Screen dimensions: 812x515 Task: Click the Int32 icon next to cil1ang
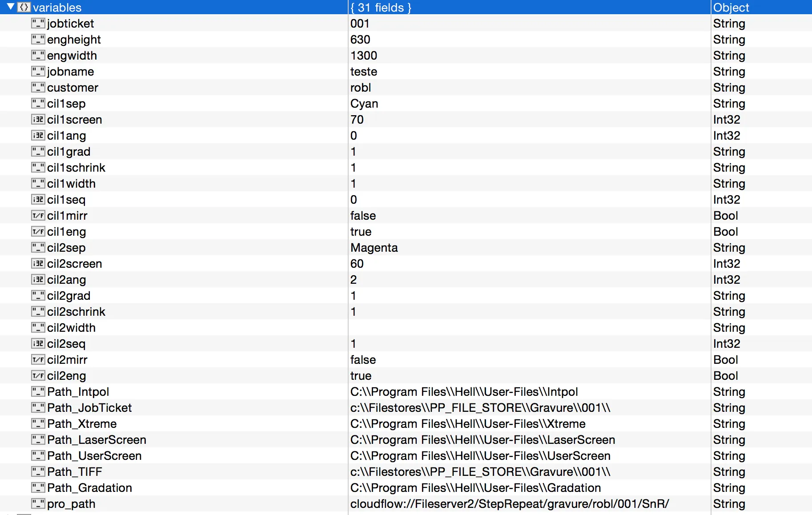click(x=38, y=136)
